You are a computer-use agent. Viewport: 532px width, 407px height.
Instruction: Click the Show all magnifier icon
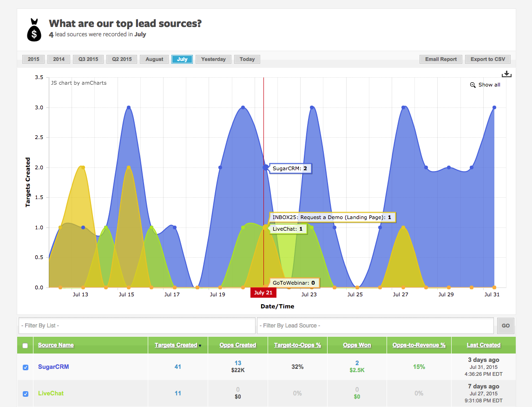473,85
